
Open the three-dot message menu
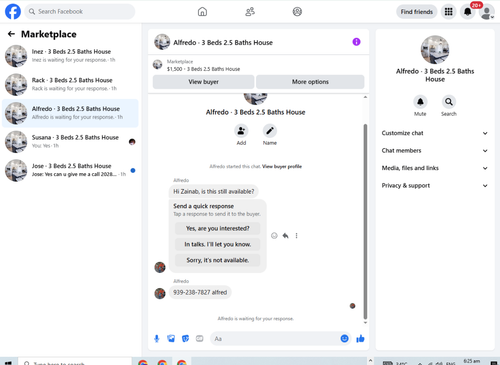pos(296,236)
